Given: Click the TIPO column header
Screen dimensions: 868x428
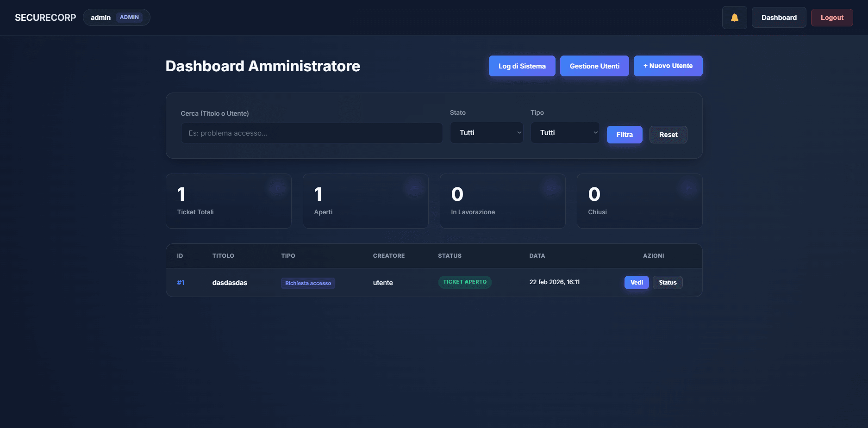Looking at the screenshot, I should pyautogui.click(x=288, y=256).
